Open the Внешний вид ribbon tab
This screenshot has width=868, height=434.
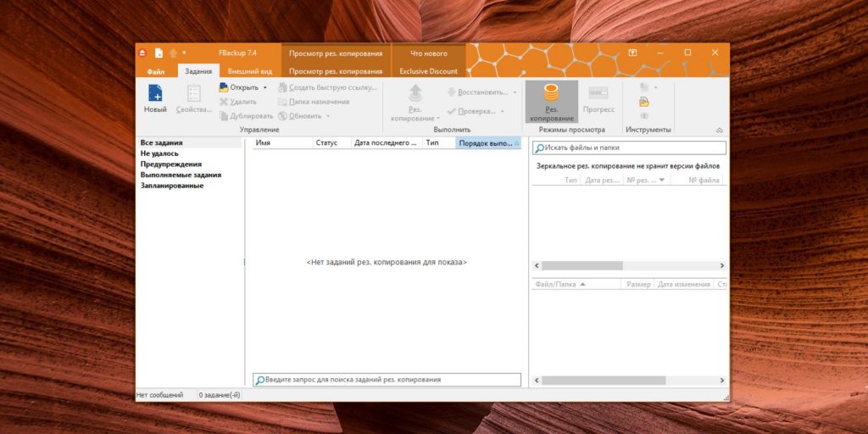[249, 71]
